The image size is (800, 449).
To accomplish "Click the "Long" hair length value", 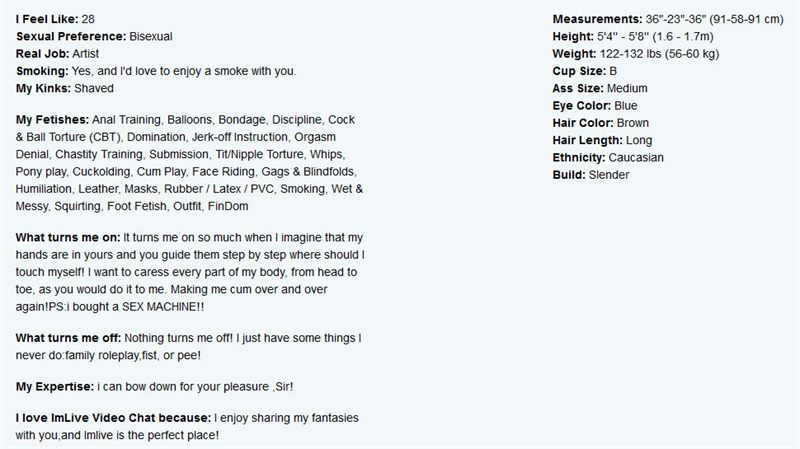I will point(639,141).
